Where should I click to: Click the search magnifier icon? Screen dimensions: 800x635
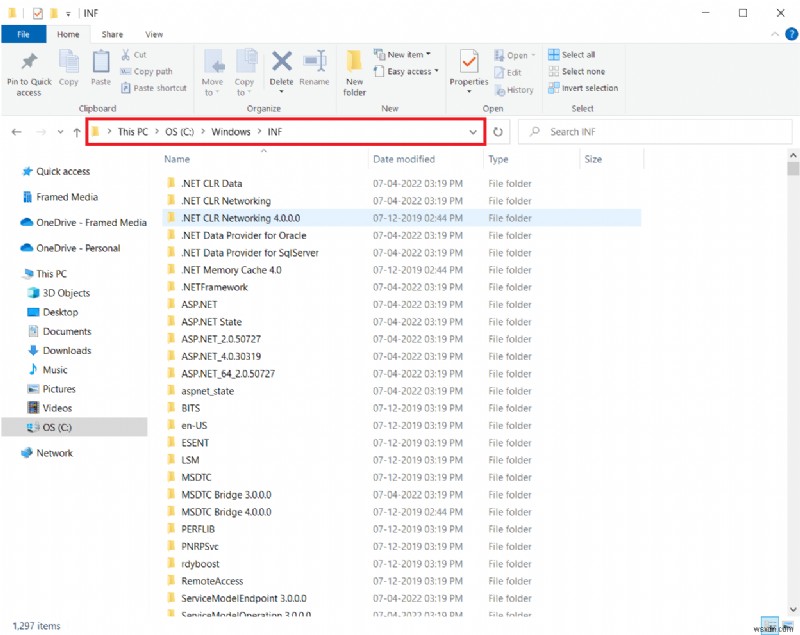click(x=534, y=132)
